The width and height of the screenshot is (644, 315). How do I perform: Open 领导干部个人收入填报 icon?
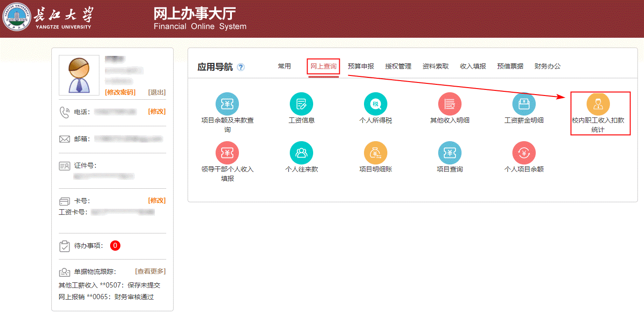227,153
